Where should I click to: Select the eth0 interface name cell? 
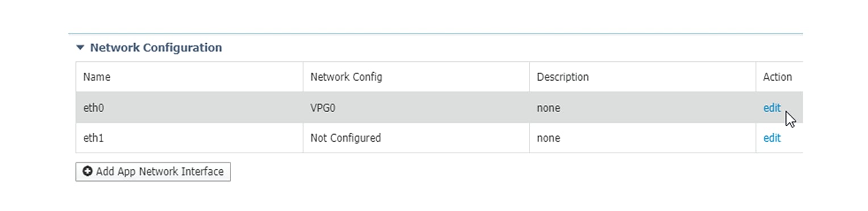tap(190, 108)
